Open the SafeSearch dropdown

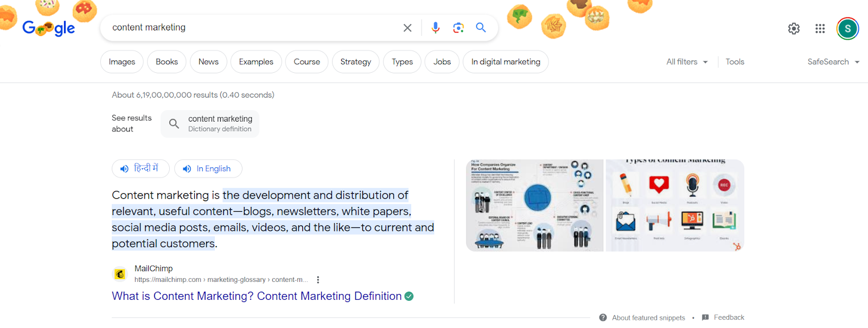(x=833, y=62)
